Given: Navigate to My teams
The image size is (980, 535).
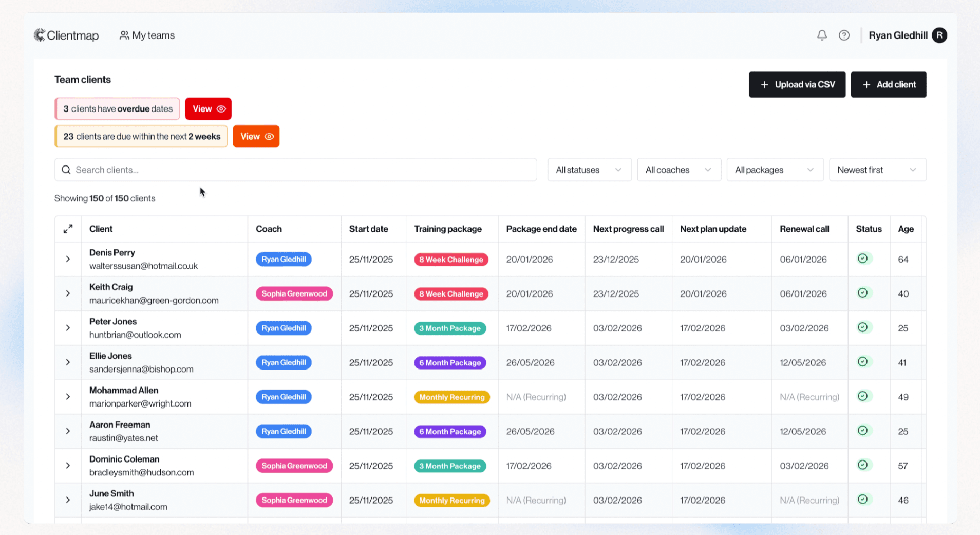Looking at the screenshot, I should click(147, 35).
